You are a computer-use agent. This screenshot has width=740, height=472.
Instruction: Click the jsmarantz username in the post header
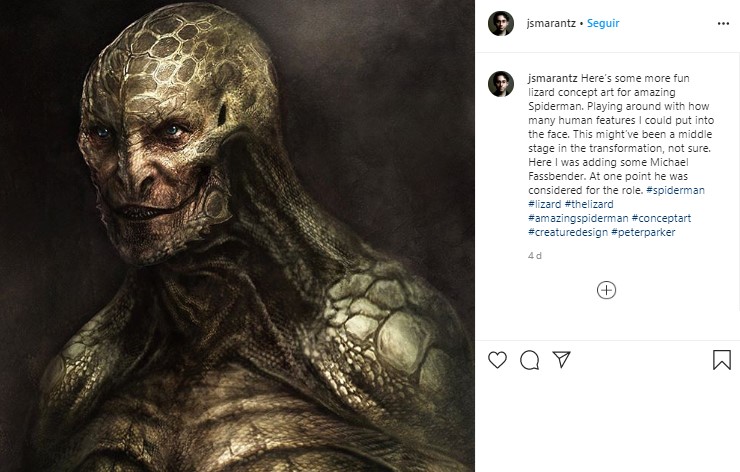pyautogui.click(x=548, y=23)
